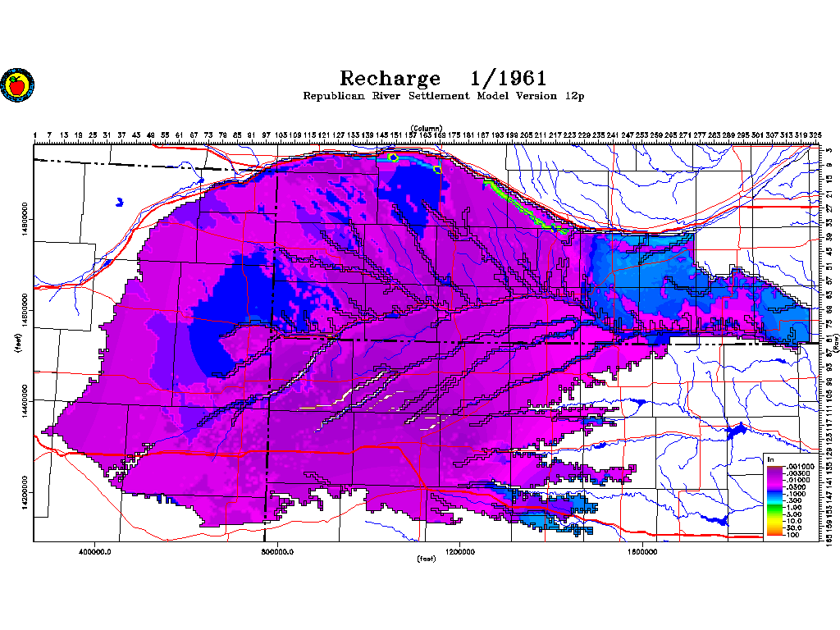The height and width of the screenshot is (630, 840).
Task: Pick the blue band in legend color bar
Action: [774, 494]
